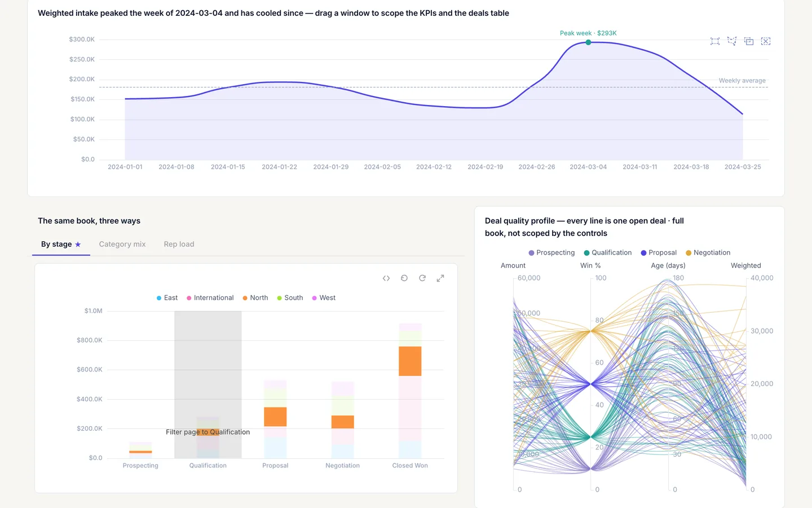Click the 'Peak week · $293K' annotation

[x=588, y=33]
